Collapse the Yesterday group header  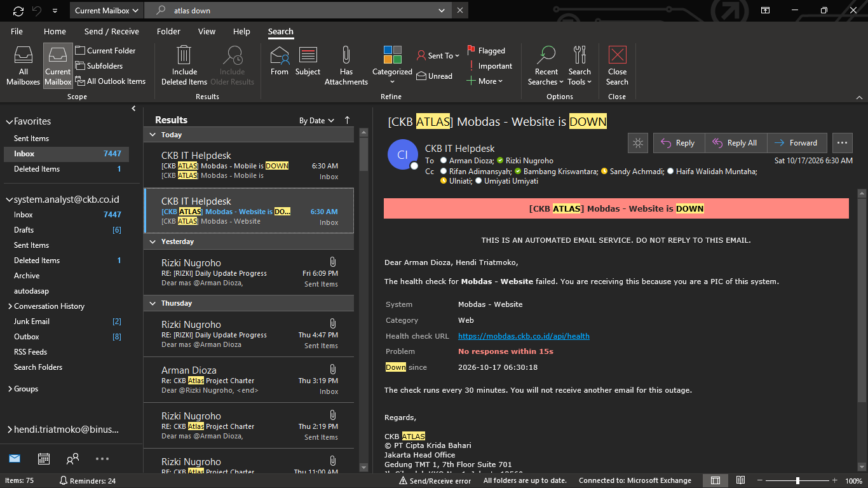point(153,241)
